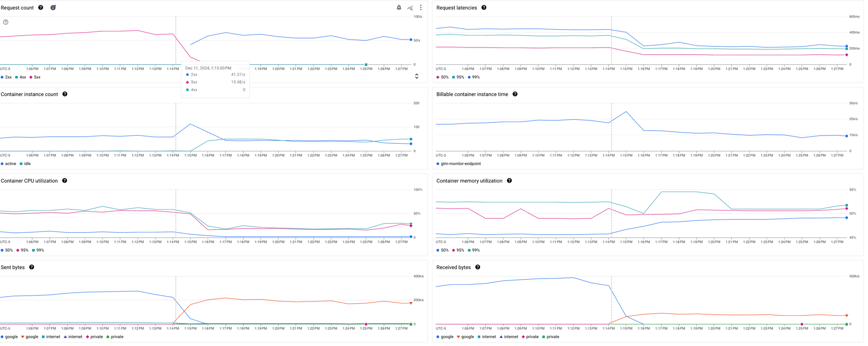868x346 pixels.
Task: Click the tooltip date Dec 11, 2024, 1:15:00 PM
Action: [x=208, y=68]
